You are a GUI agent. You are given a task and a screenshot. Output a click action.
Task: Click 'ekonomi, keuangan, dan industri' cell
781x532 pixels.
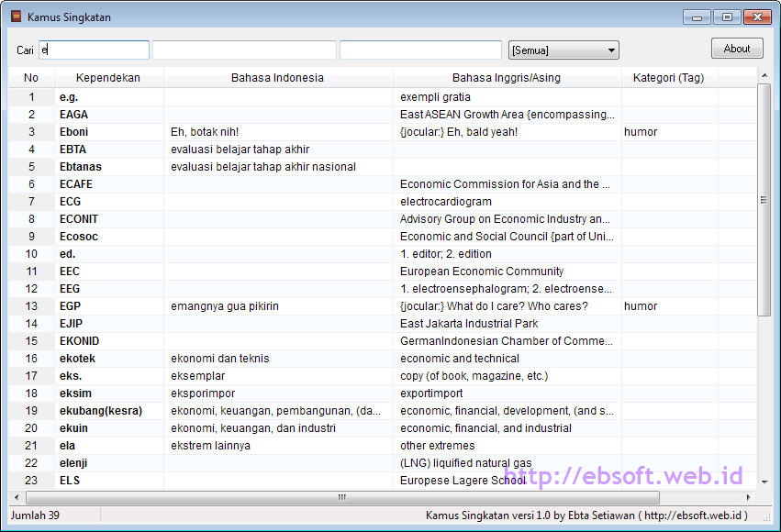coord(253,428)
